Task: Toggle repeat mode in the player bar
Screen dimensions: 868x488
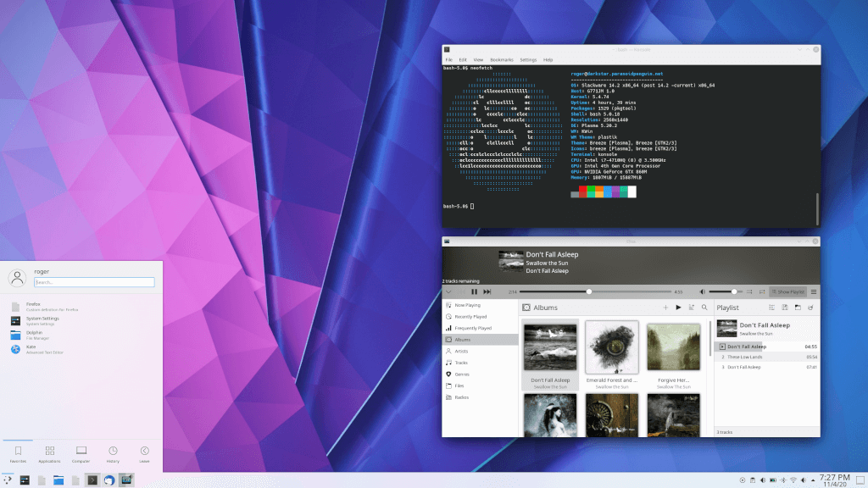Action: (x=762, y=291)
